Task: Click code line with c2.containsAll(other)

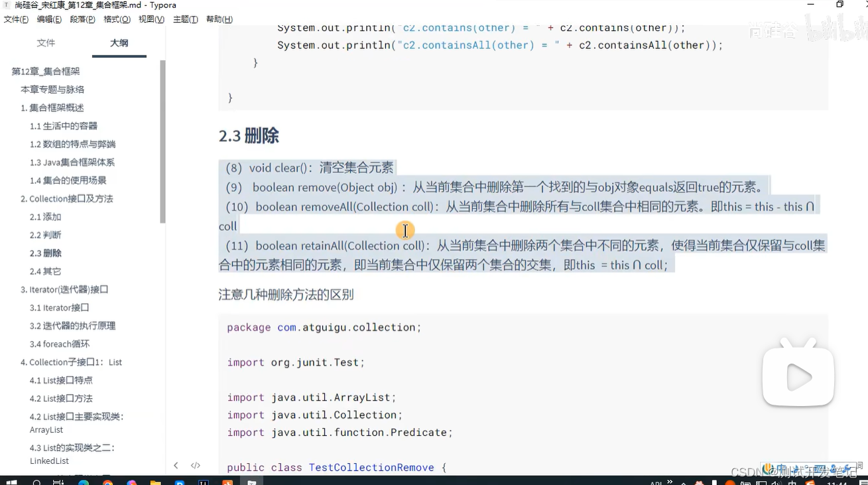Action: (500, 45)
